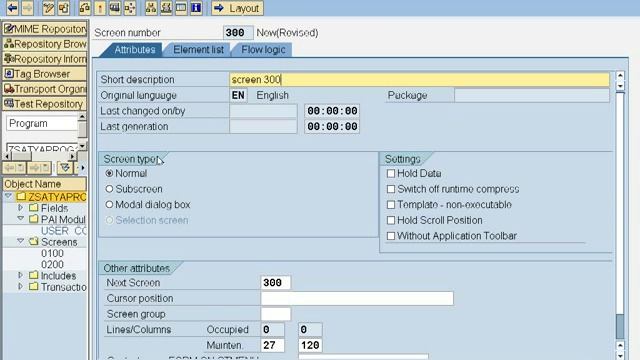640x360 pixels.
Task: Click the attributes pane vertical scrollbar thumb
Action: 620,326
